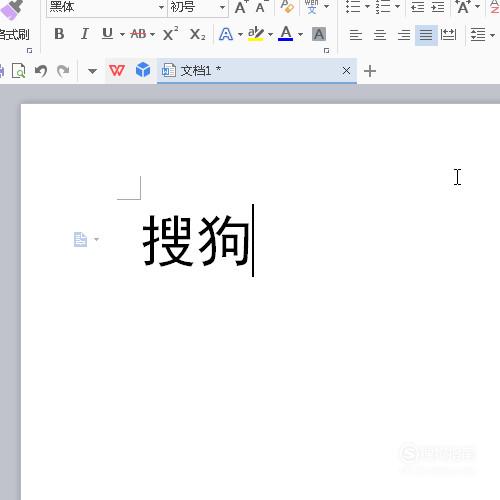
Task: Toggle Italic formatting
Action: [84, 34]
